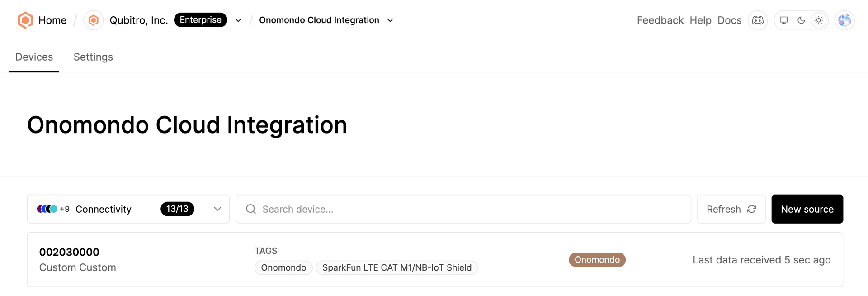This screenshot has height=296, width=868.
Task: Click the New source button
Action: (x=807, y=209)
